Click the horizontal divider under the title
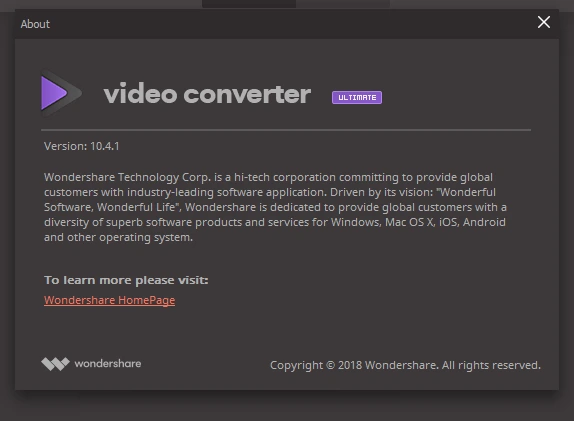 pyautogui.click(x=286, y=130)
